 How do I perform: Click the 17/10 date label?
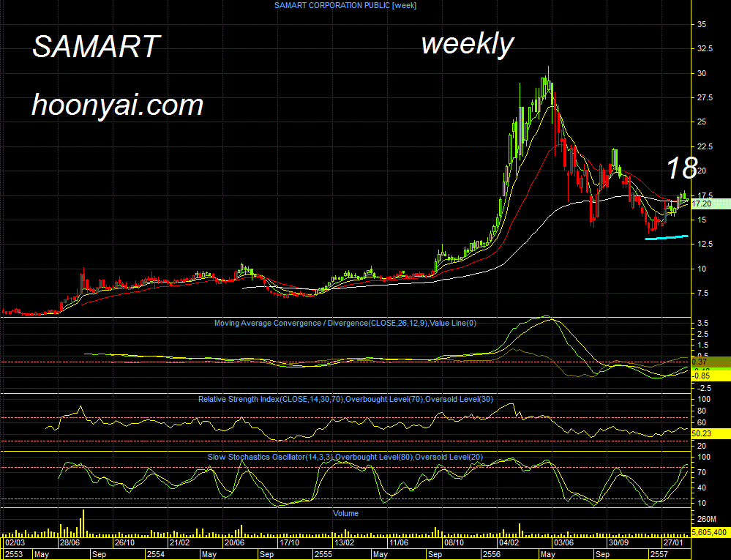point(289,542)
